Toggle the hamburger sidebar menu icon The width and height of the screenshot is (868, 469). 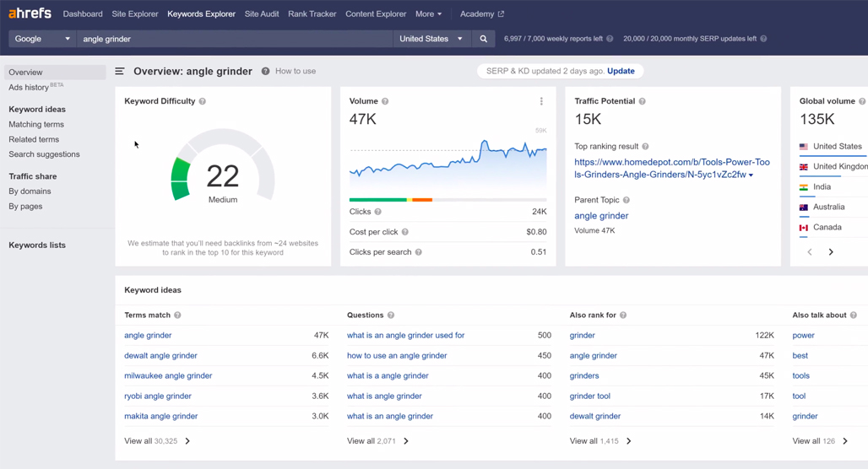[x=120, y=71]
